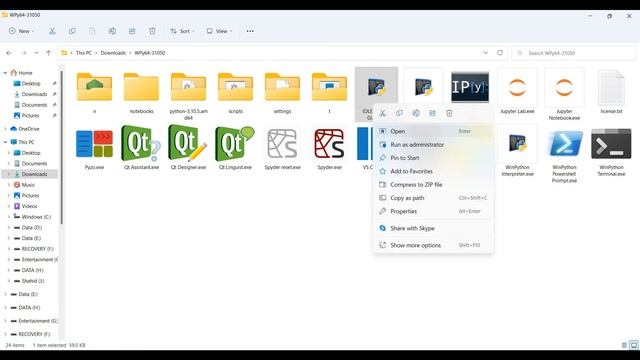The width and height of the screenshot is (640, 360).
Task: Choose Run as administrator
Action: tap(433, 144)
